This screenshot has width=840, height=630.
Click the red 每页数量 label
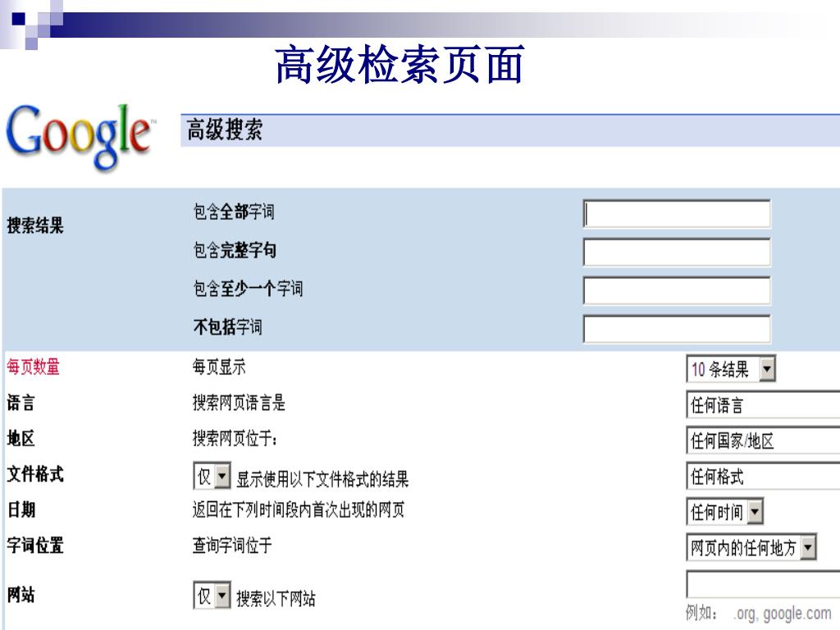coord(33,367)
